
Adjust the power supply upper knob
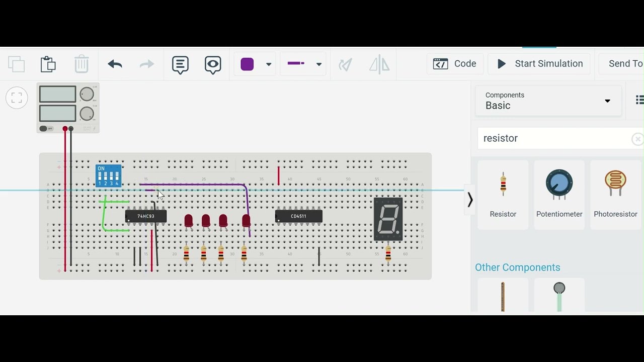87,94
